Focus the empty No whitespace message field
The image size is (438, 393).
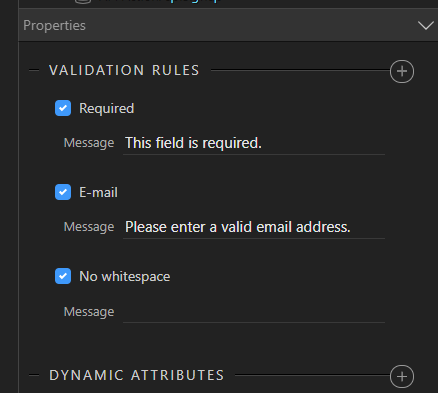(254, 312)
